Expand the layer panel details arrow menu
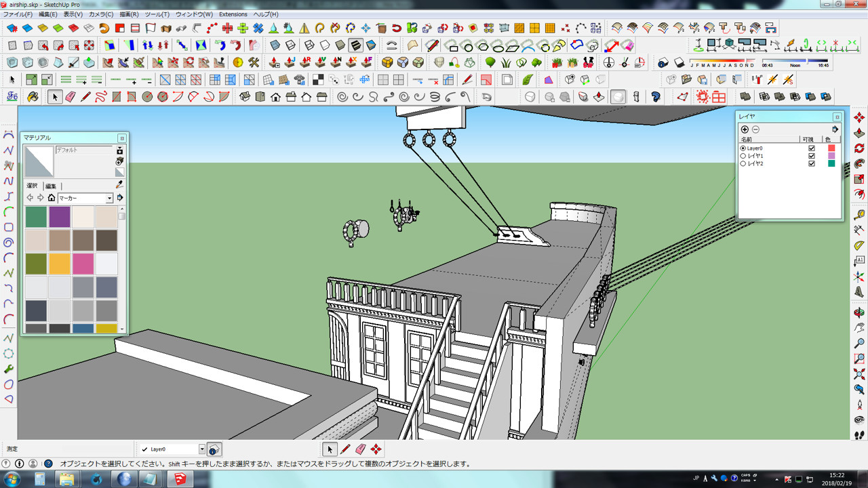868x488 pixels. click(835, 129)
